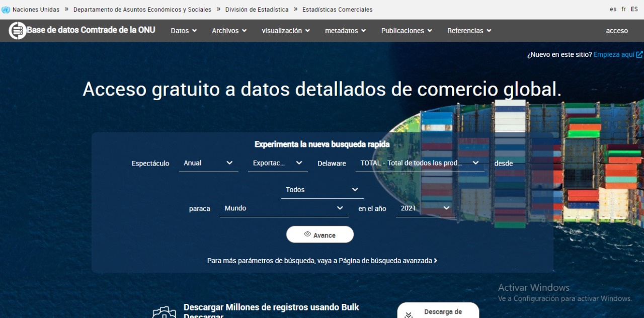Image resolution: width=644 pixels, height=318 pixels.
Task: Click the arrow icon after "Página de búsqueda avanzada"
Action: click(436, 260)
